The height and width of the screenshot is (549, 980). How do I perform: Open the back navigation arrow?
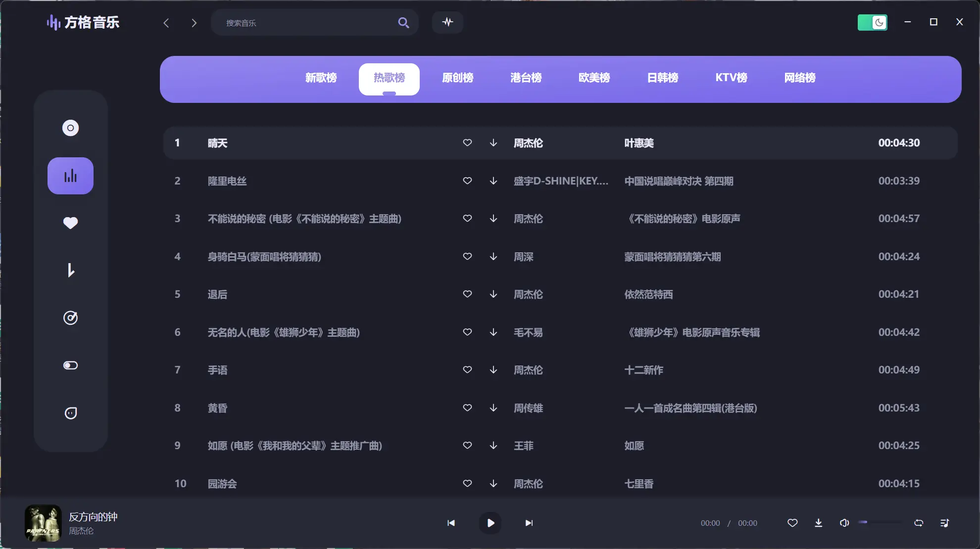(166, 22)
